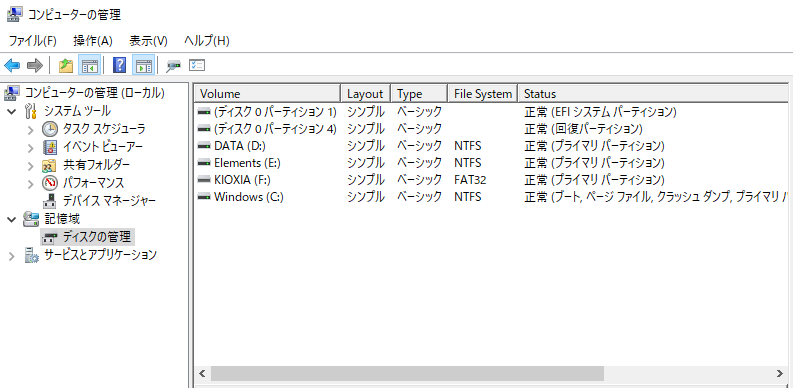Select the Event Viewer icon

coord(50,147)
